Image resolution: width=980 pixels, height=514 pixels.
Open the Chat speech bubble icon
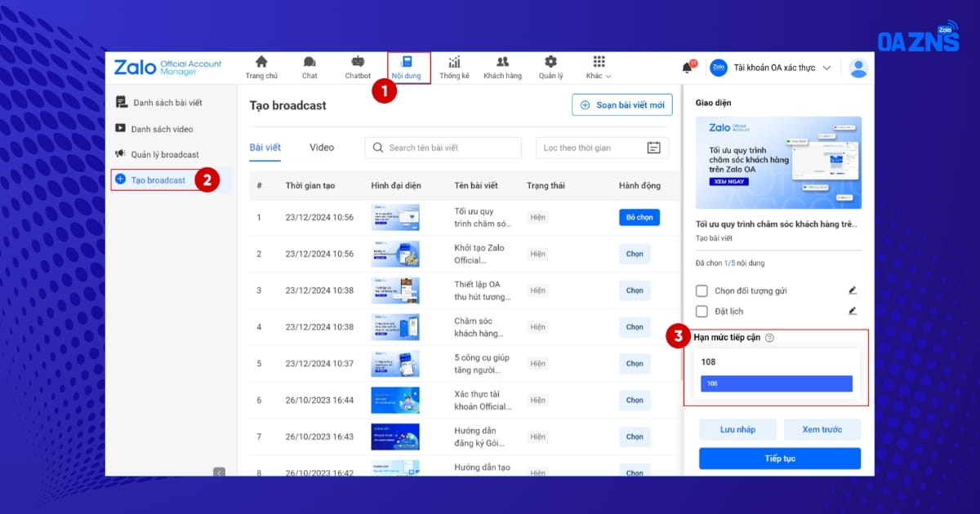(310, 62)
